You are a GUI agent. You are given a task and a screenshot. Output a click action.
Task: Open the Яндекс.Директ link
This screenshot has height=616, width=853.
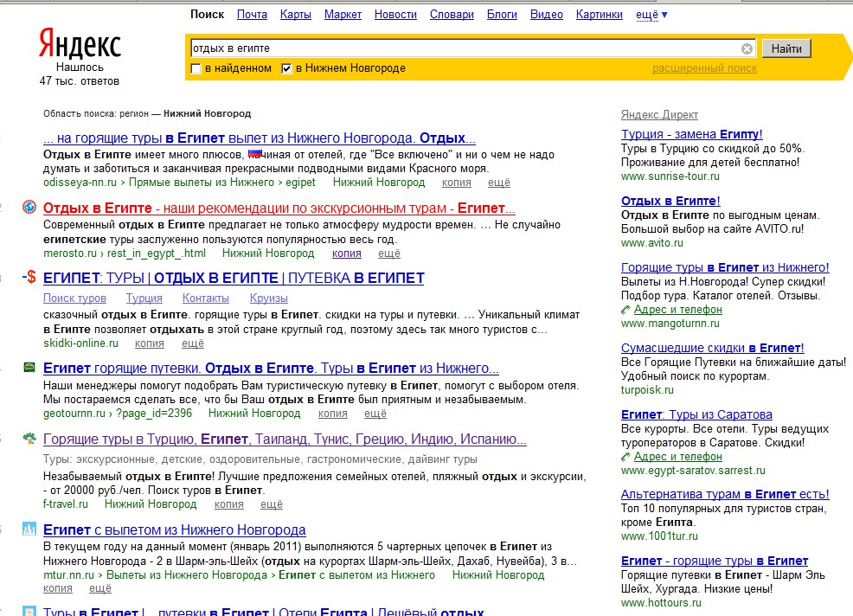coord(659,115)
